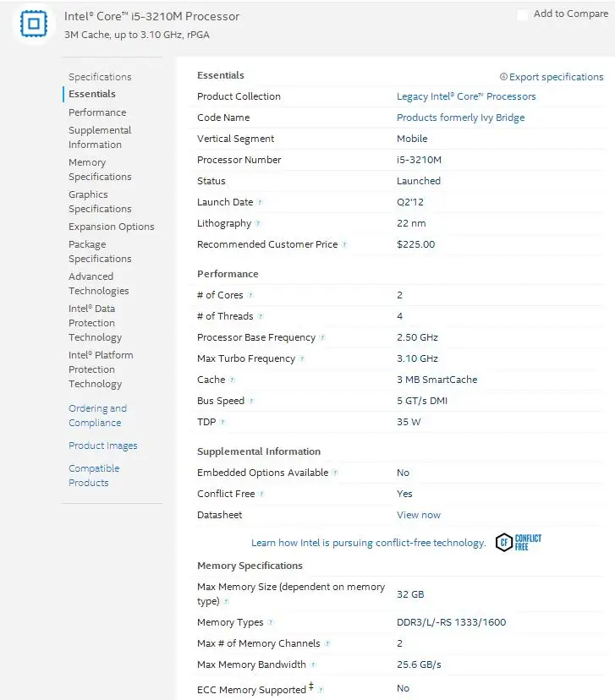Click help icon beside Recommended Customer Price

[x=344, y=244]
